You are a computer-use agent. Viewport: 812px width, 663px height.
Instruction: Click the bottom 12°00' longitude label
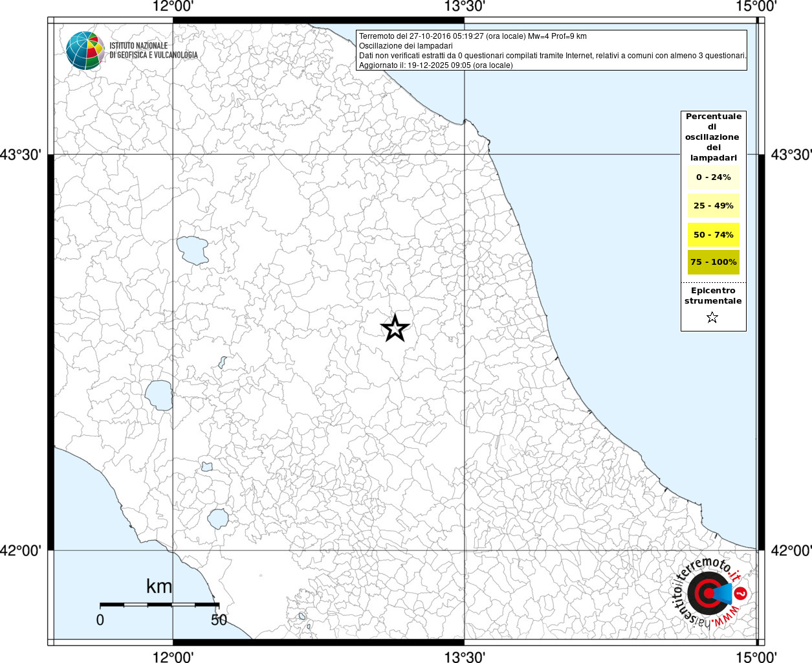click(173, 657)
